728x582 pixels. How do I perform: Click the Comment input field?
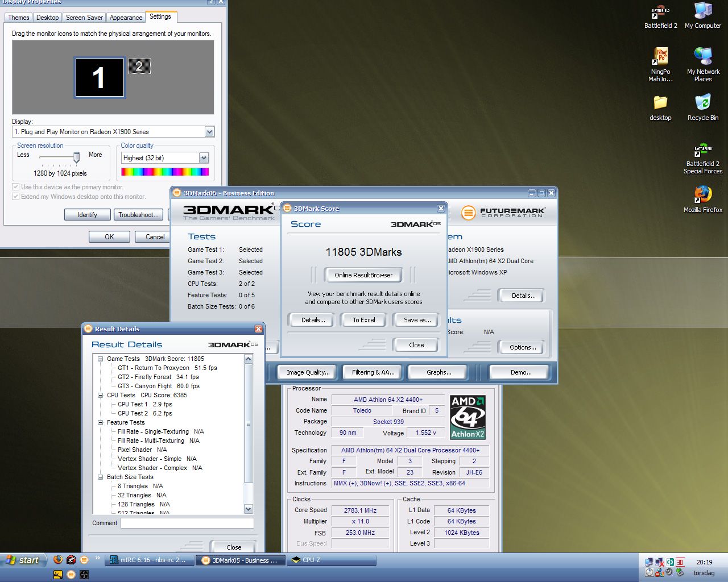point(187,523)
